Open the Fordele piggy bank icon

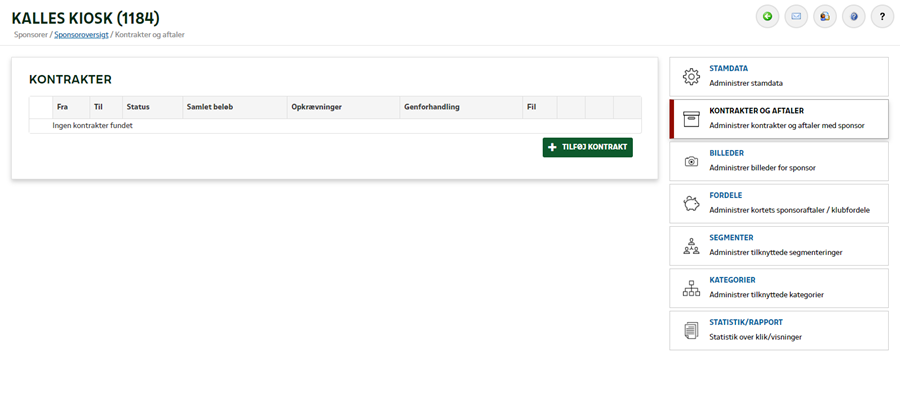pyautogui.click(x=691, y=203)
